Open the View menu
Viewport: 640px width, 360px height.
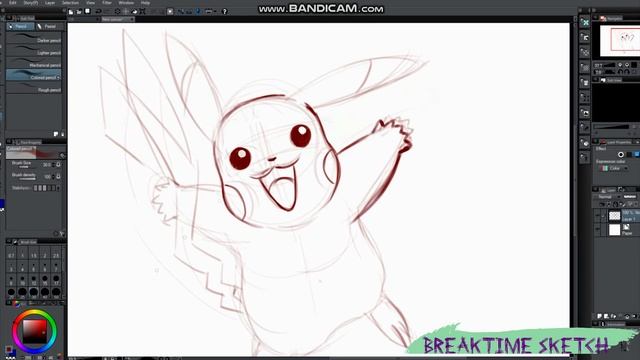point(90,2)
